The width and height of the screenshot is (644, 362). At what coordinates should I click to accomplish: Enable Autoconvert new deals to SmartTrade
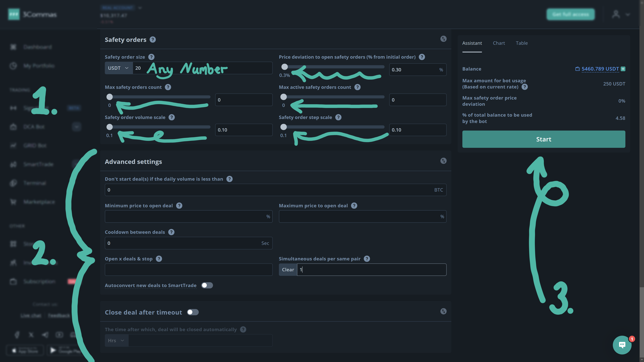click(207, 285)
